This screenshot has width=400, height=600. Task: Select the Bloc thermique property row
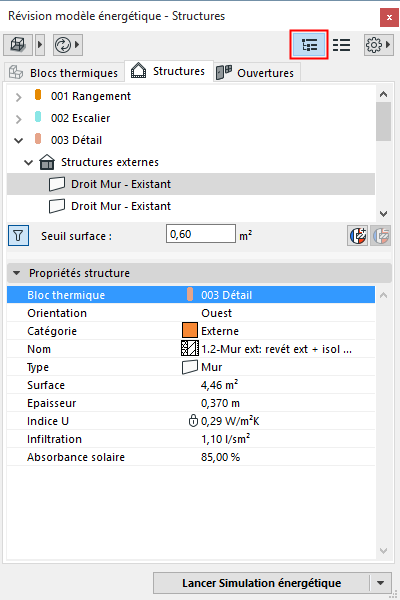(x=191, y=295)
